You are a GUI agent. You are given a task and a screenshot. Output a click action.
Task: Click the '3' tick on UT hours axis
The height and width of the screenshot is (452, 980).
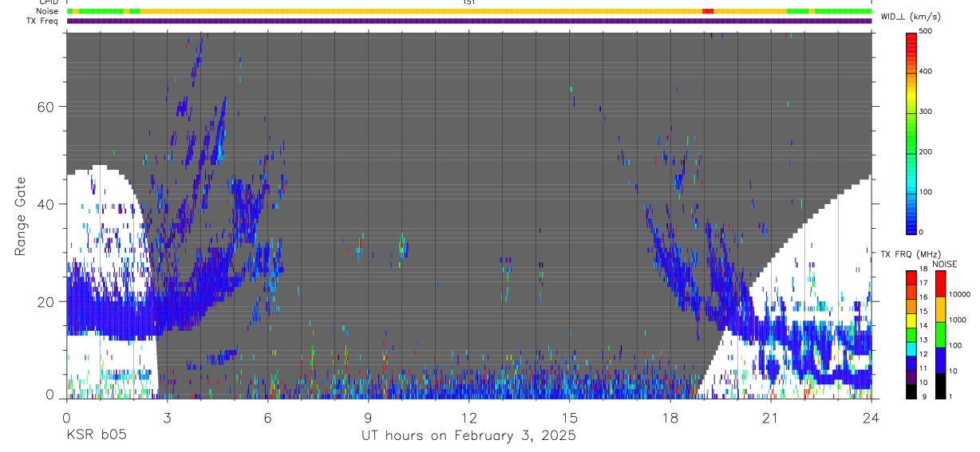(x=167, y=417)
